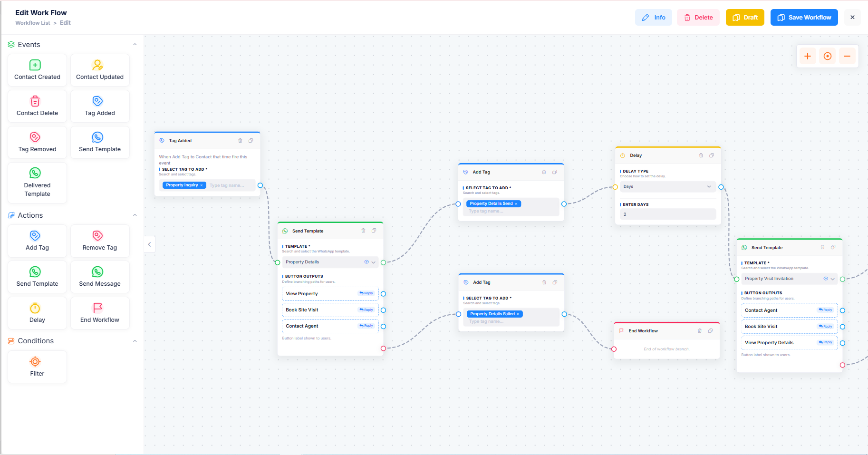Duplicate the Property Details Failed tag node
This screenshot has height=455, width=868.
point(555,282)
